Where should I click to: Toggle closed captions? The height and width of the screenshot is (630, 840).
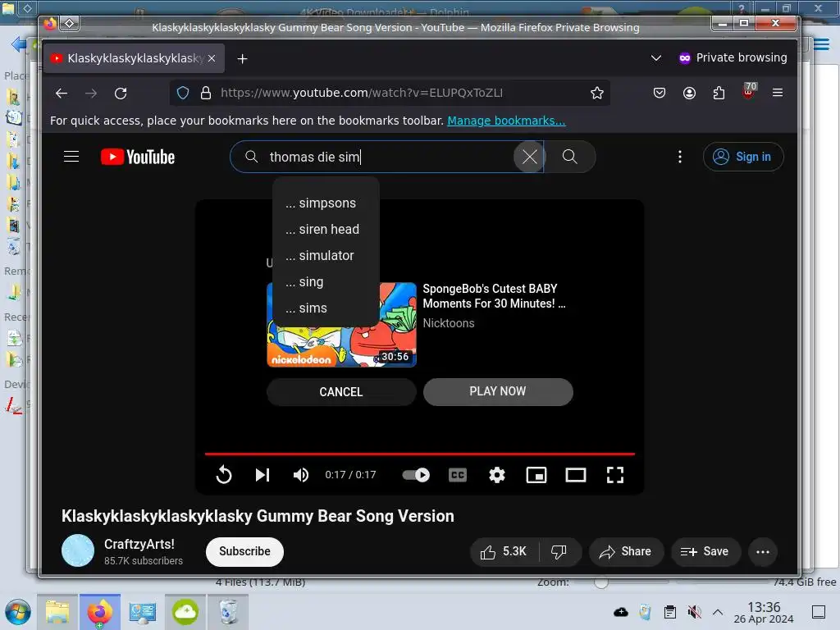point(458,475)
